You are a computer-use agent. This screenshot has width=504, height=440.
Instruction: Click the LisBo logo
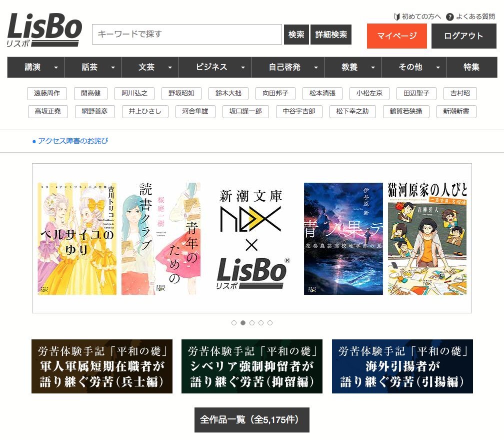(44, 30)
